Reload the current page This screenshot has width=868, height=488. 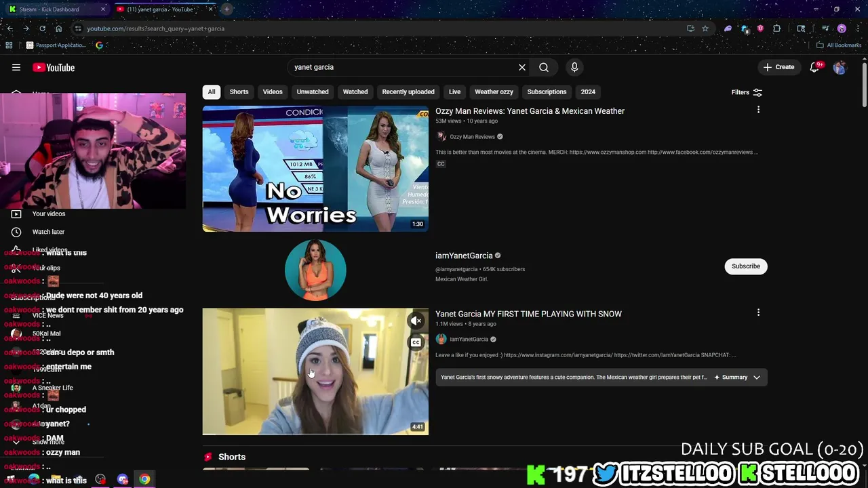(42, 28)
